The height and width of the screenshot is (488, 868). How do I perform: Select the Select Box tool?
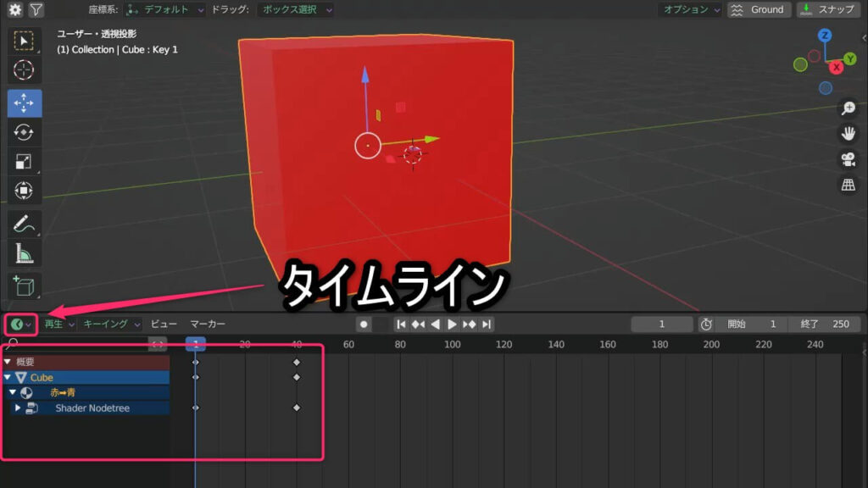point(24,42)
